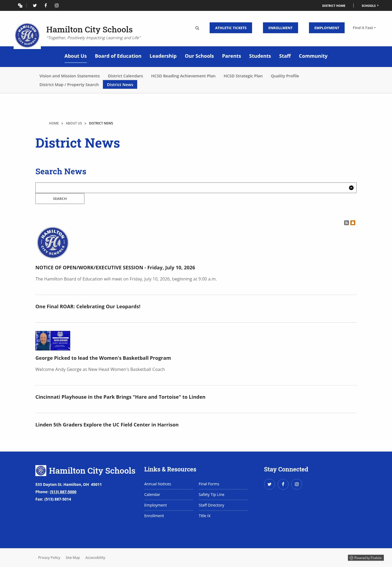
Task: Call the footer phone number (513) 887-5000
Action: click(63, 492)
